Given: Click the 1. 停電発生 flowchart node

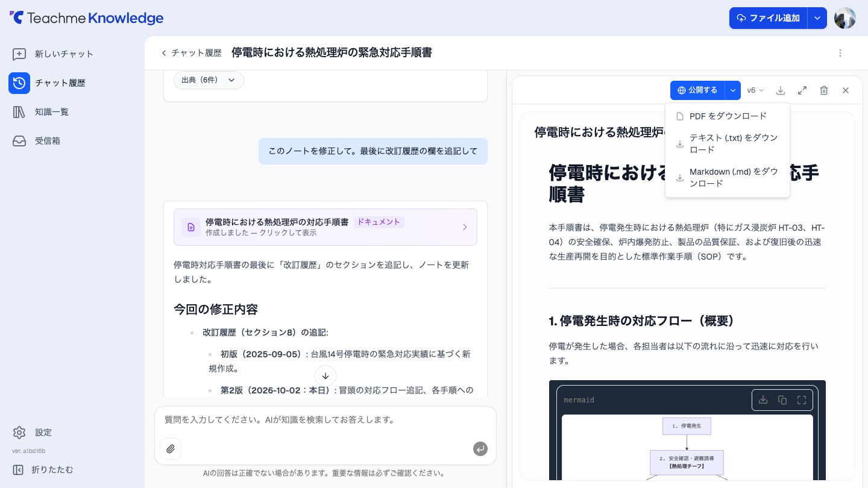Looking at the screenshot, I should (x=687, y=426).
